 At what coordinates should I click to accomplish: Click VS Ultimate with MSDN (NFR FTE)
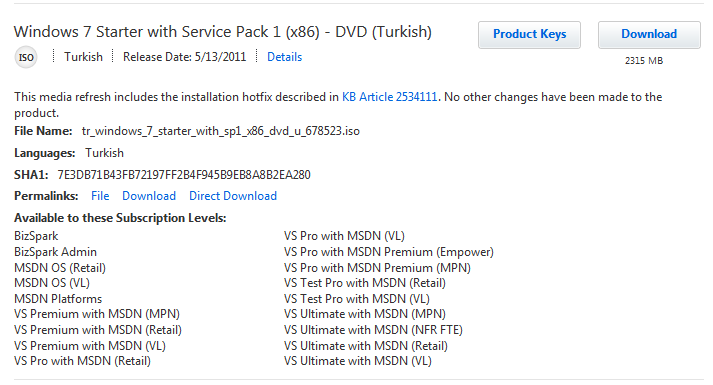coord(373,330)
